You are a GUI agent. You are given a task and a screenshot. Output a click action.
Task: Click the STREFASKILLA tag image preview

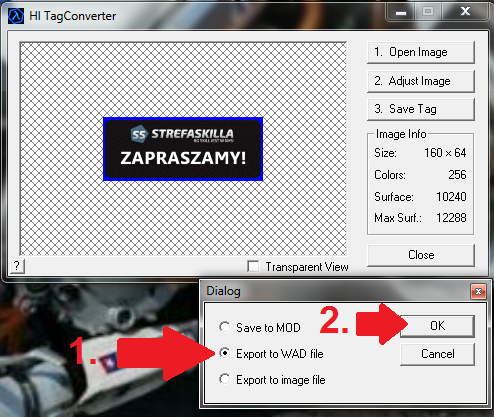(x=183, y=149)
